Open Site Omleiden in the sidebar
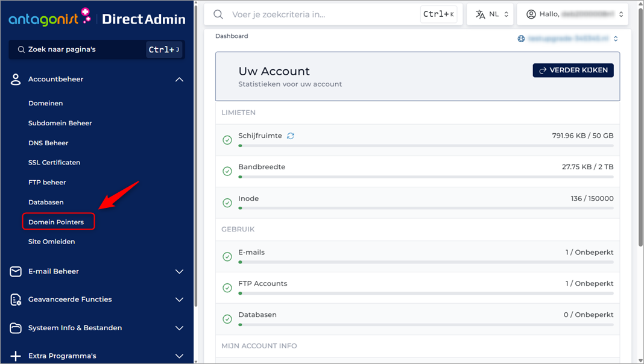Image resolution: width=644 pixels, height=364 pixels. (x=51, y=242)
